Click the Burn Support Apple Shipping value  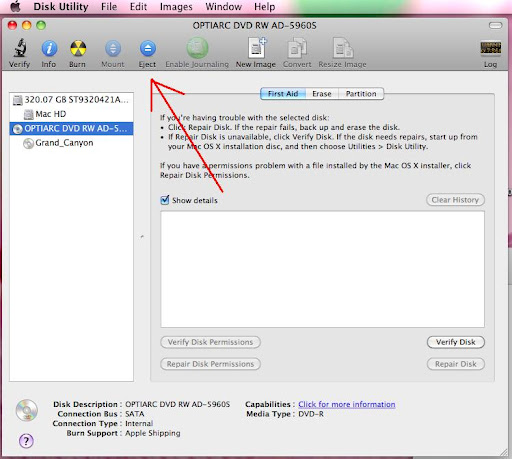tap(153, 433)
